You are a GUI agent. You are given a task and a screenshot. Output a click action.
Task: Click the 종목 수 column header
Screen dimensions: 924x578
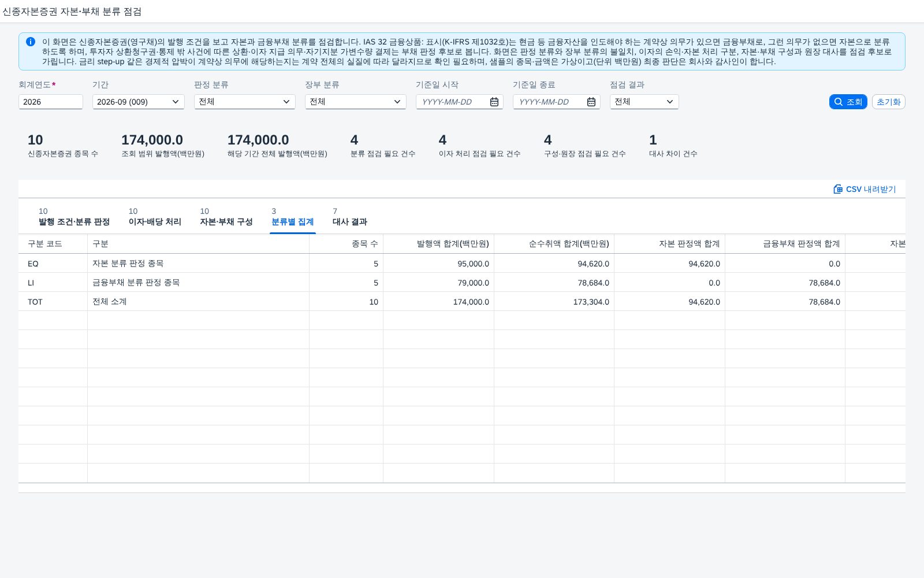pyautogui.click(x=346, y=244)
